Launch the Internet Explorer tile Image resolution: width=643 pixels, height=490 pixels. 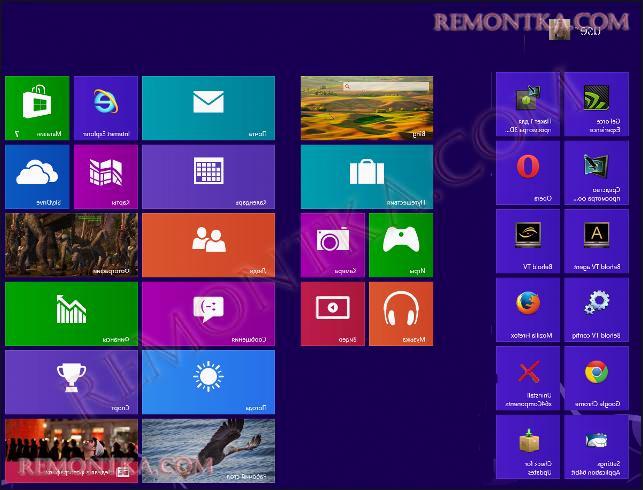pos(106,108)
